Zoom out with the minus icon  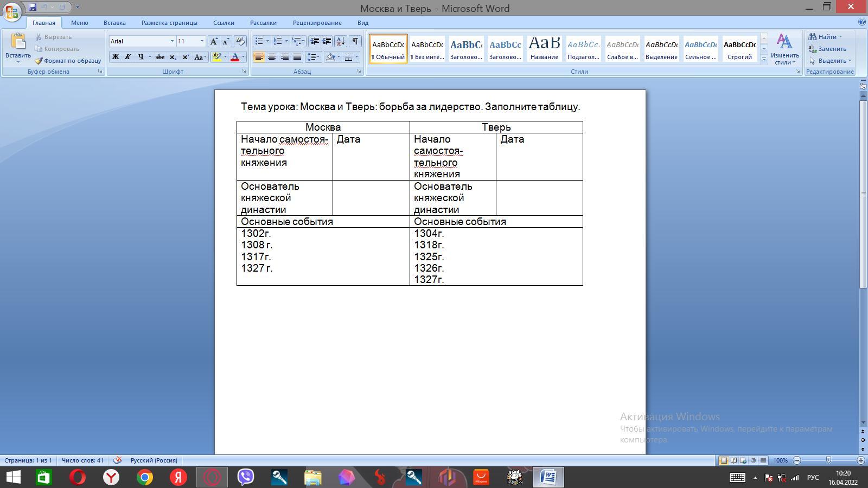(x=797, y=460)
